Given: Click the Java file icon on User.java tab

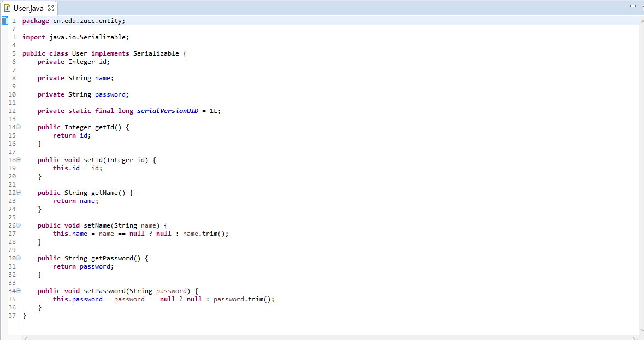Looking at the screenshot, I should click(7, 8).
